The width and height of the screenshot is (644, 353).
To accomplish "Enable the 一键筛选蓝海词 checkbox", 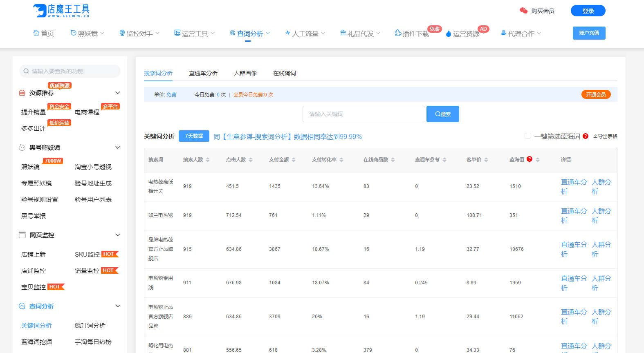I will coord(527,136).
